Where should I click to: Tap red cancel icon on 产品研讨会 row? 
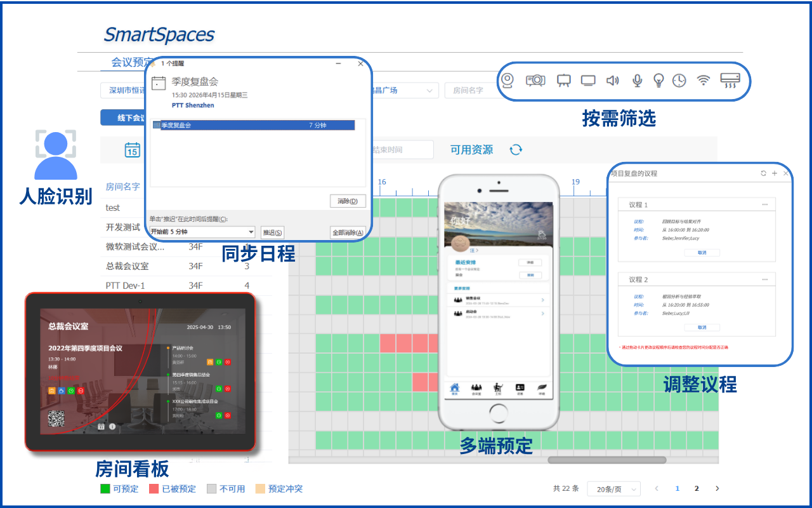pyautogui.click(x=228, y=362)
